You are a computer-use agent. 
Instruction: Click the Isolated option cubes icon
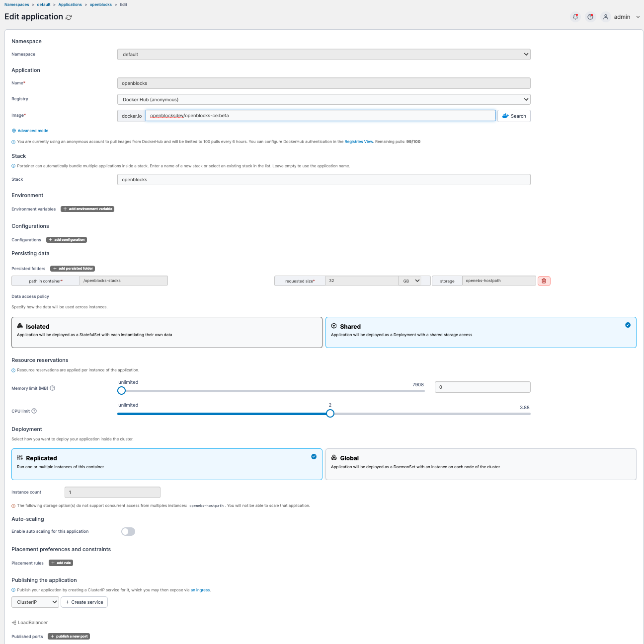(x=20, y=326)
